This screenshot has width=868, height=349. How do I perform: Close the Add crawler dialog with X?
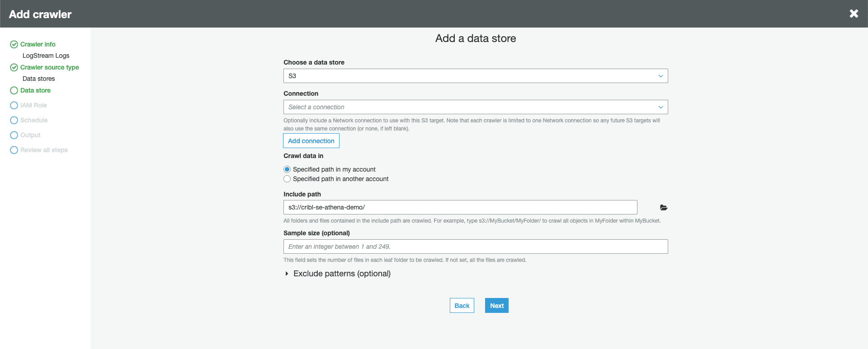pyautogui.click(x=854, y=14)
